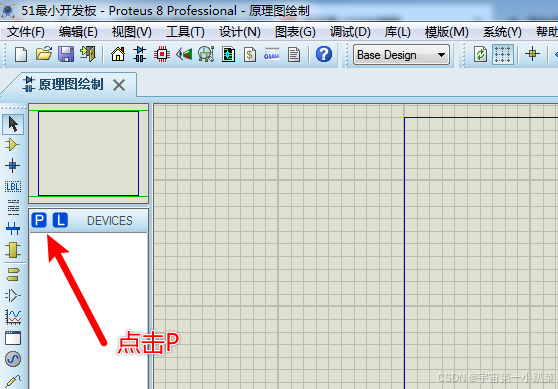Select the Buses Mode tool
The height and width of the screenshot is (389, 558).
click(13, 228)
